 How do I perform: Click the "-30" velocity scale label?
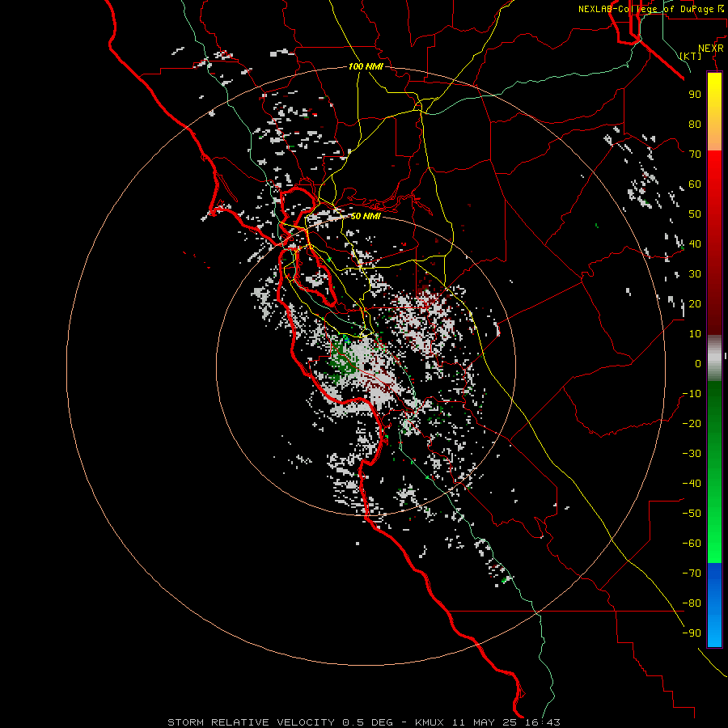click(692, 454)
